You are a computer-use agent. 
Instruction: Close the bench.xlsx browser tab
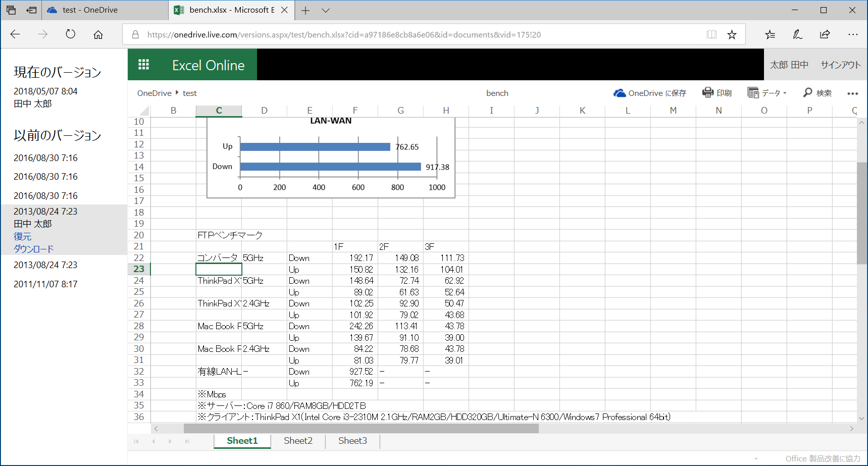point(284,10)
